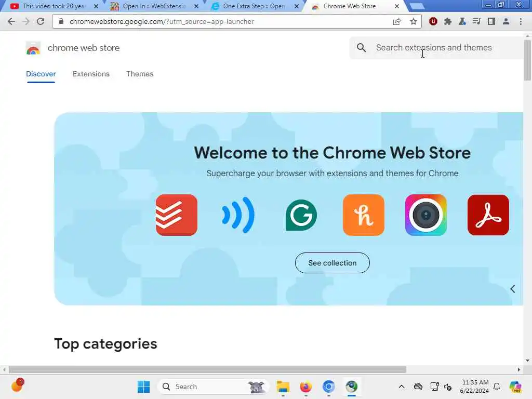
Task: Switch to the Themes tab
Action: click(x=140, y=74)
